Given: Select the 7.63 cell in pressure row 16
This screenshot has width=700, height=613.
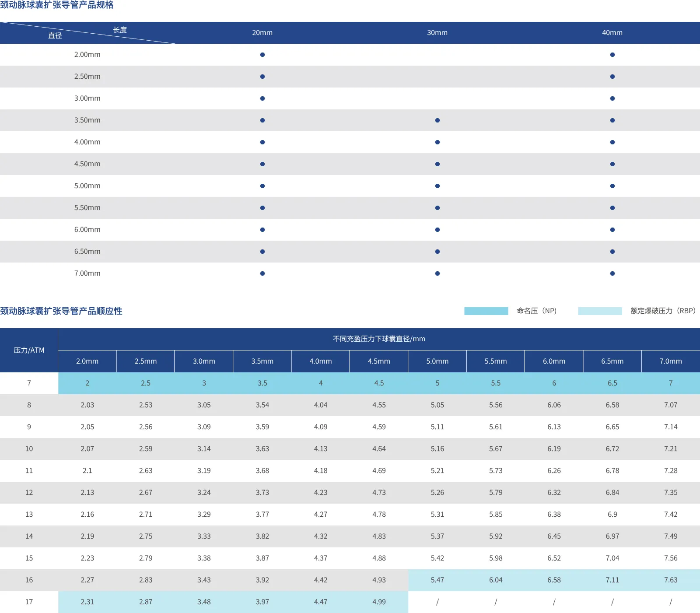Looking at the screenshot, I should pos(671,580).
